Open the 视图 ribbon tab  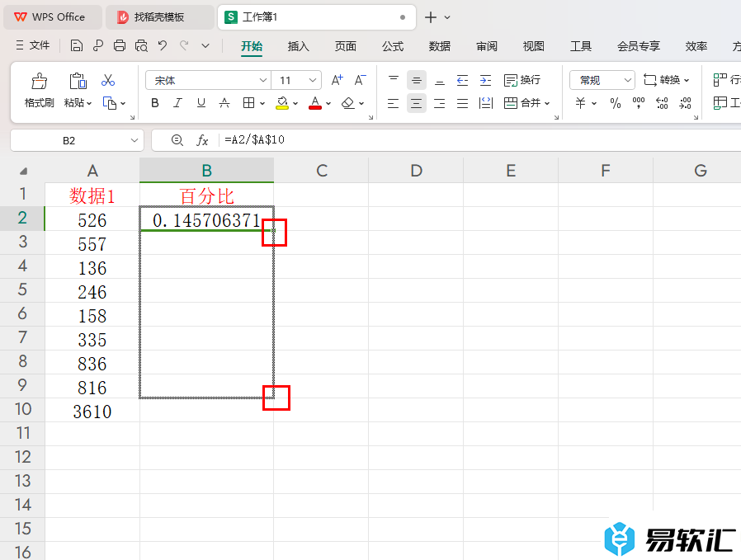tap(534, 46)
